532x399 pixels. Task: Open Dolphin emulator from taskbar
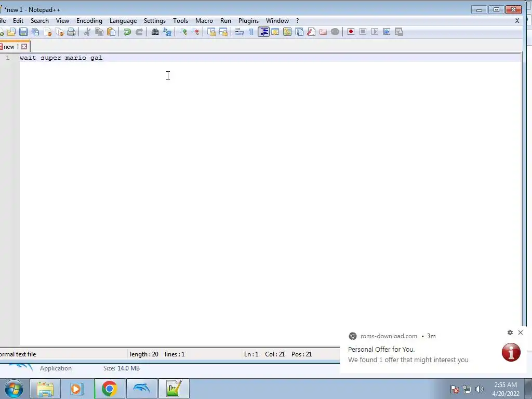pos(141,389)
